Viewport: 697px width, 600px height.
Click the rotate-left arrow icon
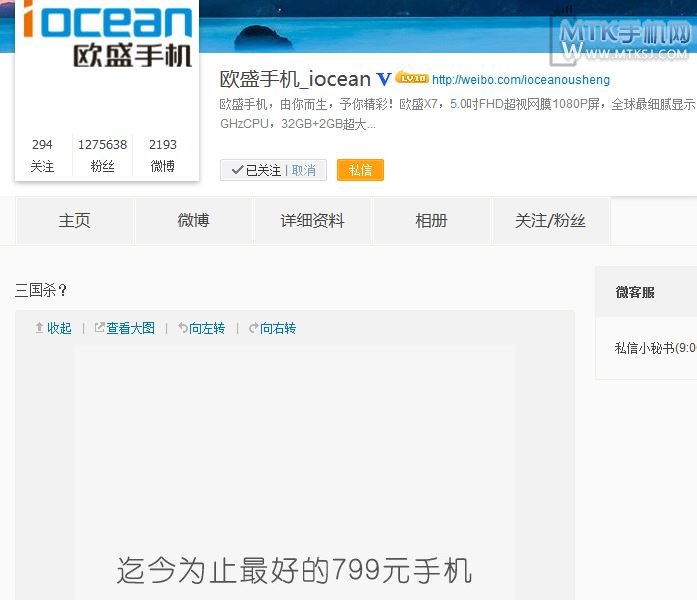(183, 328)
